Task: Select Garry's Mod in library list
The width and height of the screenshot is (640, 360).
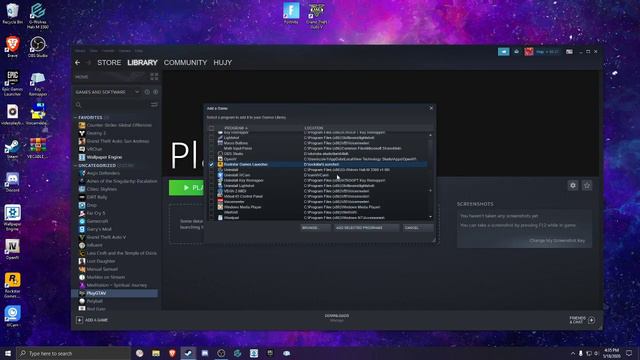Action: pyautogui.click(x=99, y=229)
